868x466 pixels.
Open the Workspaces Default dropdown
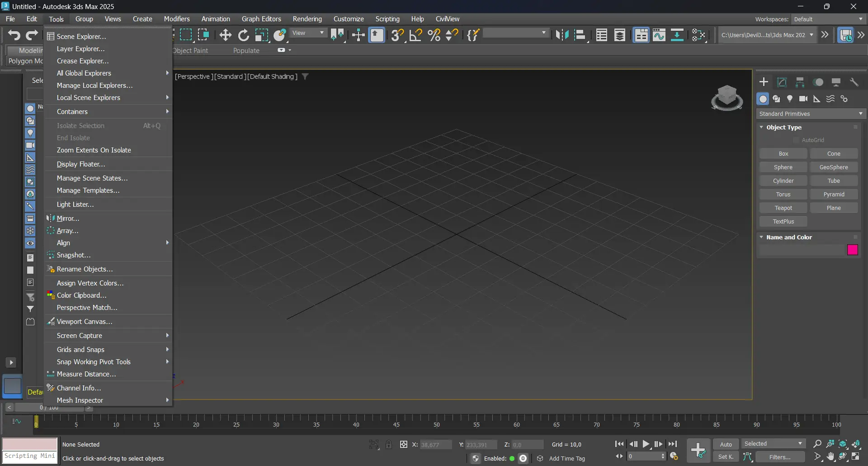click(828, 19)
